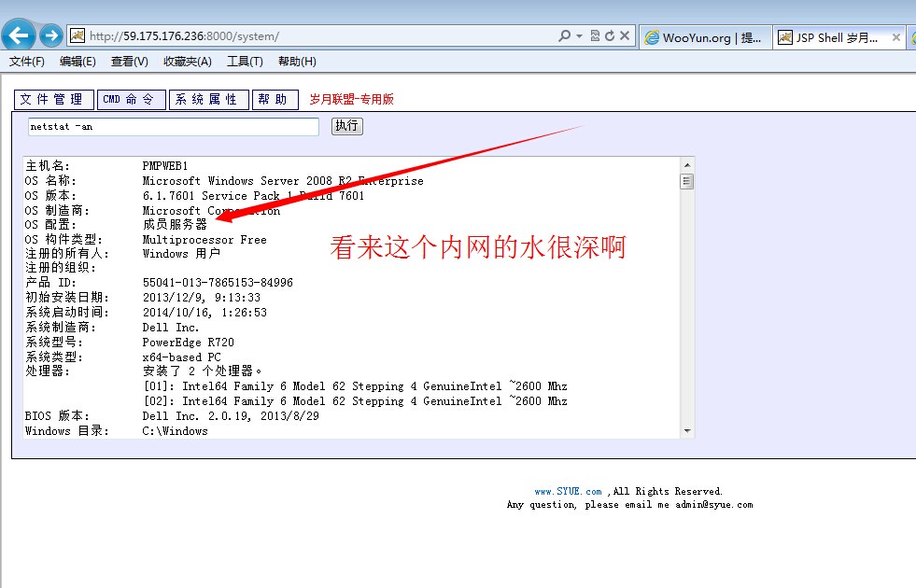This screenshot has height=588, width=916.
Task: Click the browser Back arrow button
Action: coord(18,35)
